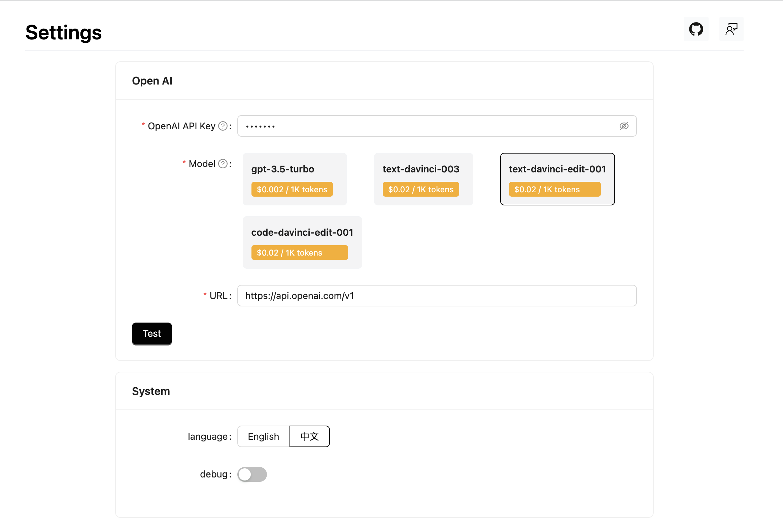Click the API Key help question icon
This screenshot has width=783, height=532.
pos(223,126)
